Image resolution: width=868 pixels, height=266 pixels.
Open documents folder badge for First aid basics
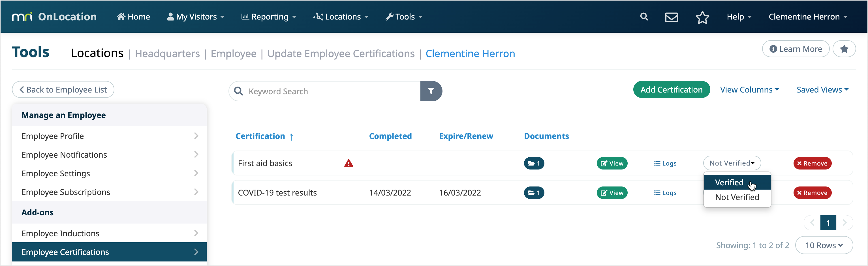click(x=534, y=163)
